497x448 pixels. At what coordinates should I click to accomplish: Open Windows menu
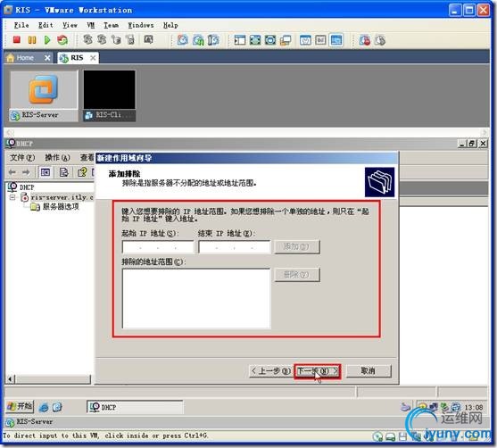point(141,25)
